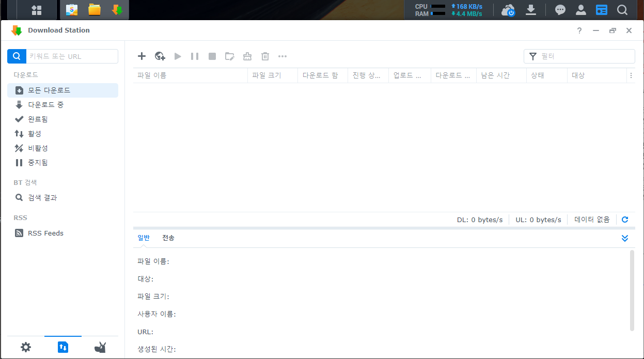Click the change destination folder icon

(x=230, y=56)
